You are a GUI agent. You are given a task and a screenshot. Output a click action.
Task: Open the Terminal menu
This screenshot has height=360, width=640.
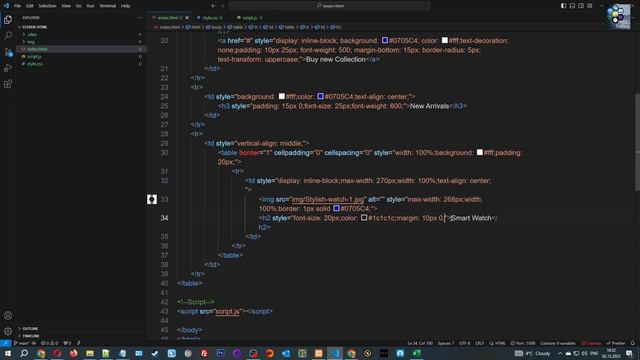point(108,6)
